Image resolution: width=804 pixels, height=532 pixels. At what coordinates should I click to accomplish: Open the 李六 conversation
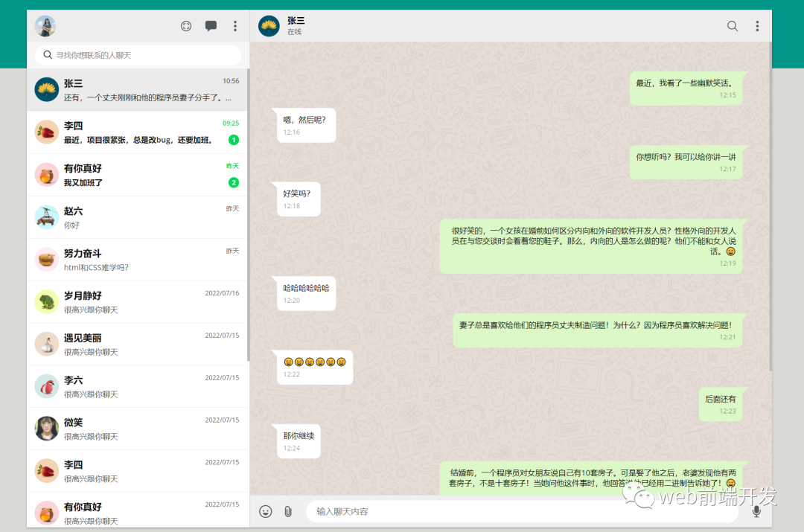pyautogui.click(x=138, y=386)
